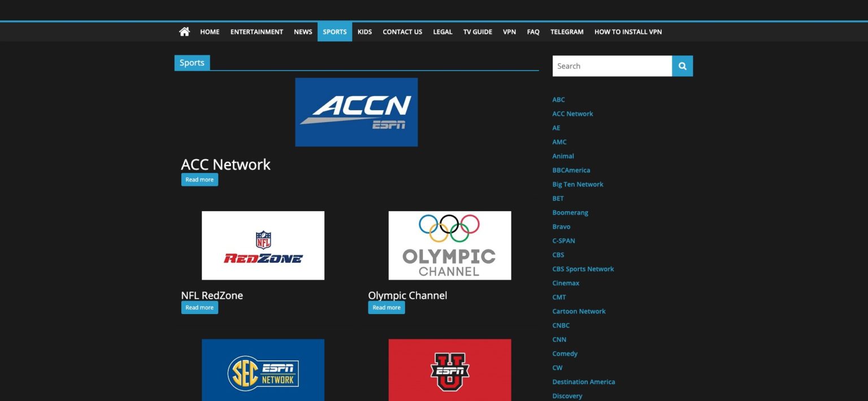Open Destination America sidebar link
The image size is (868, 401).
click(x=584, y=382)
